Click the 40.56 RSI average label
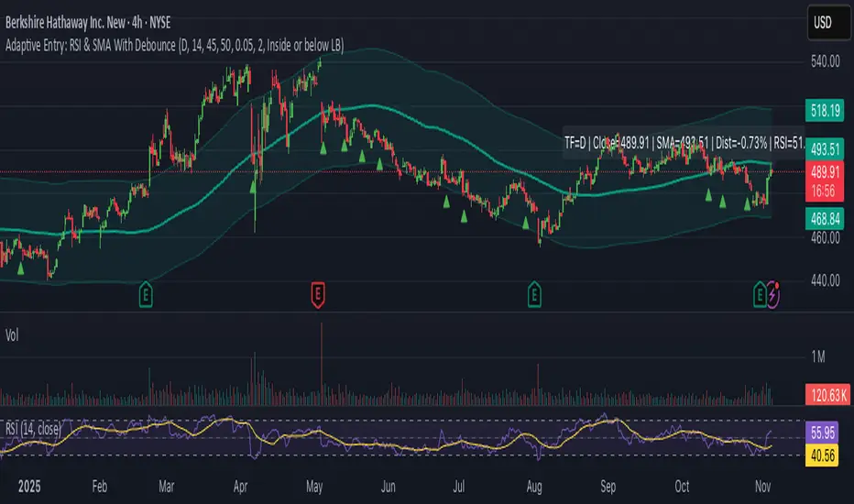Viewport: 854px width, 504px height. tap(823, 455)
